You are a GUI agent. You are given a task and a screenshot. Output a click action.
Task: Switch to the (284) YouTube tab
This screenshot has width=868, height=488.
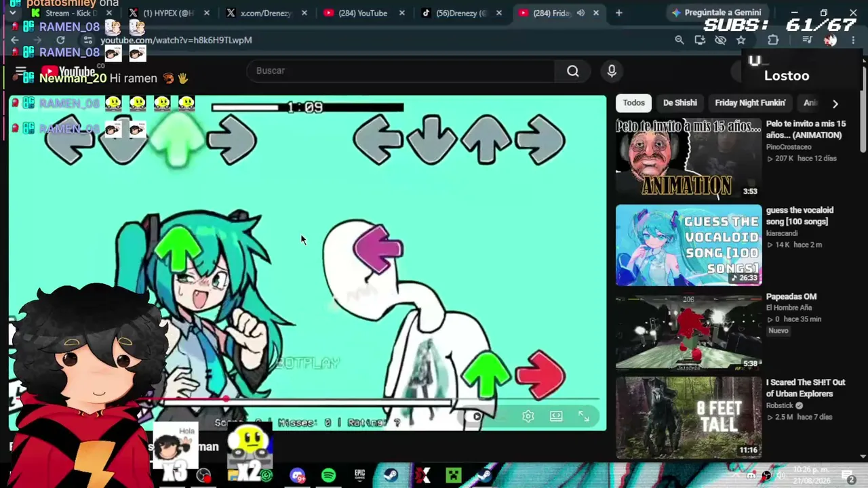coord(364,13)
